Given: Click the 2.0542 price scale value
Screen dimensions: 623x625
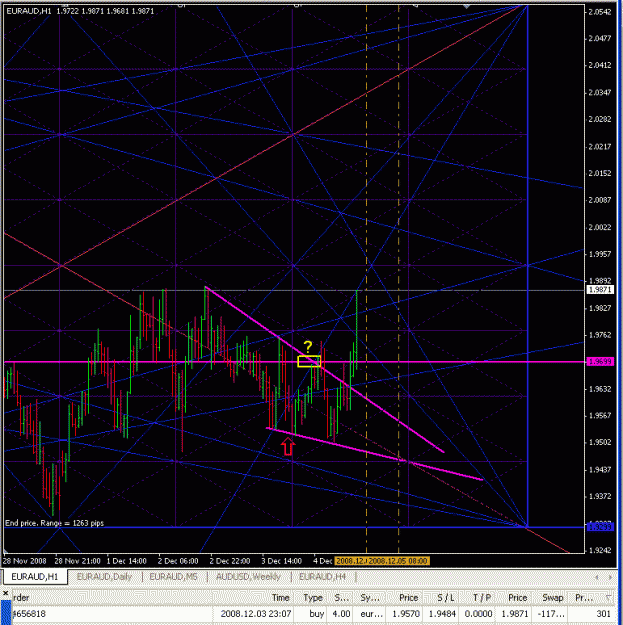Looking at the screenshot, I should click(600, 12).
